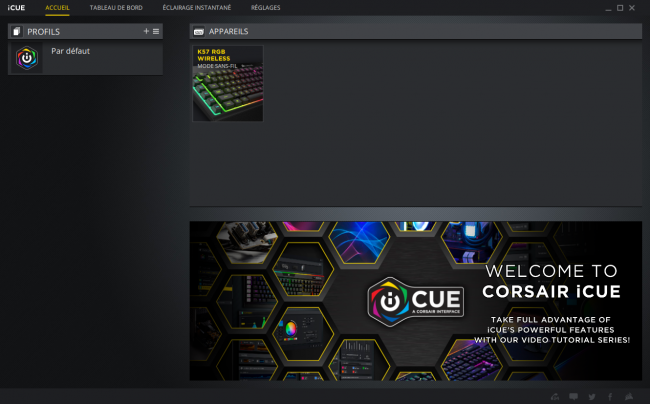The width and height of the screenshot is (650, 404).
Task: Go to Éclairage instantané tab
Action: click(x=196, y=7)
